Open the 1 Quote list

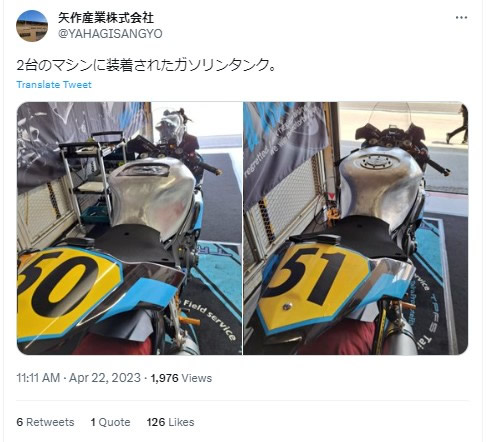(x=110, y=422)
